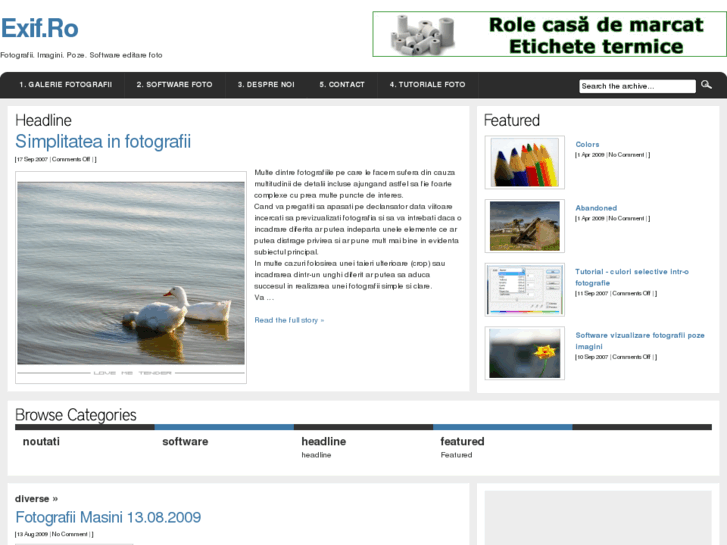Click the Abandoned wreck thumbnail
The height and width of the screenshot is (545, 727).
[524, 226]
